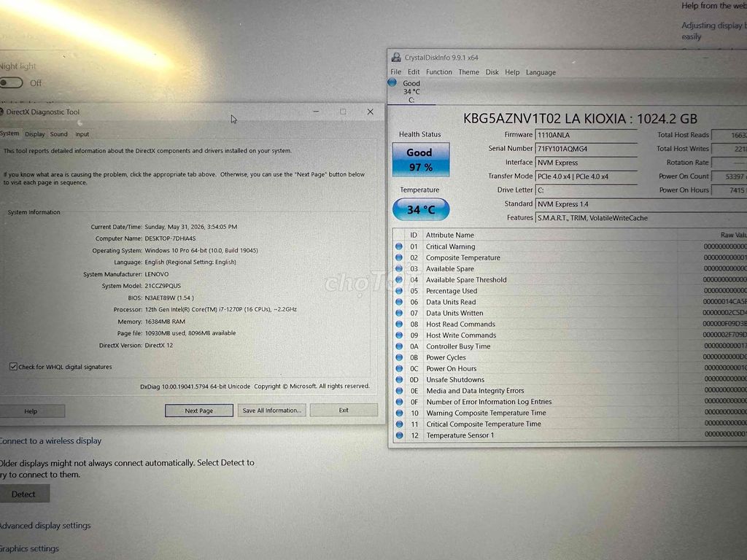This screenshot has width=747, height=560.
Task: Open Graphics settings link
Action: 29,548
